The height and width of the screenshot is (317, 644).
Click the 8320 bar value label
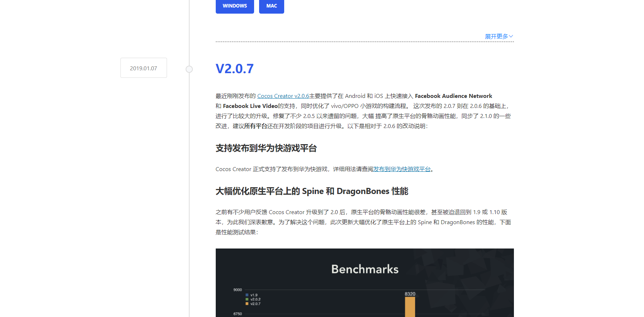410,294
